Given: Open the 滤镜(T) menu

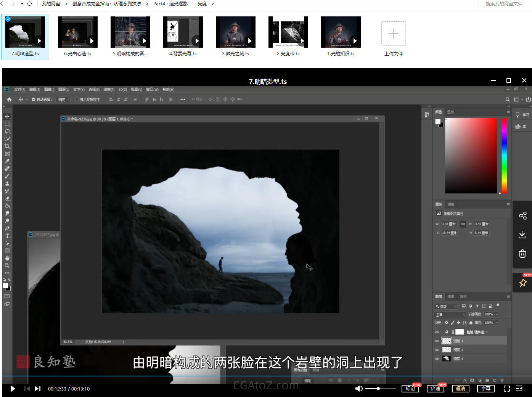Looking at the screenshot, I should click(109, 90).
